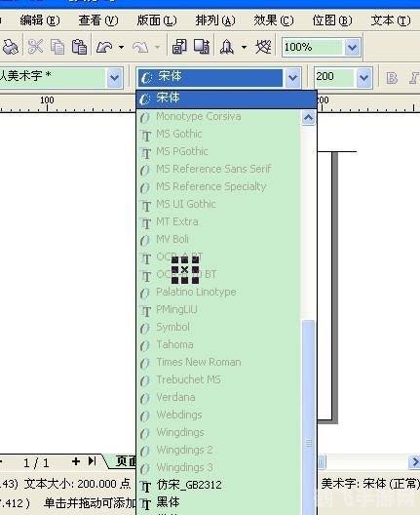This screenshot has width=420, height=515.
Task: Select 宋体 at top of font list
Action: (x=226, y=99)
